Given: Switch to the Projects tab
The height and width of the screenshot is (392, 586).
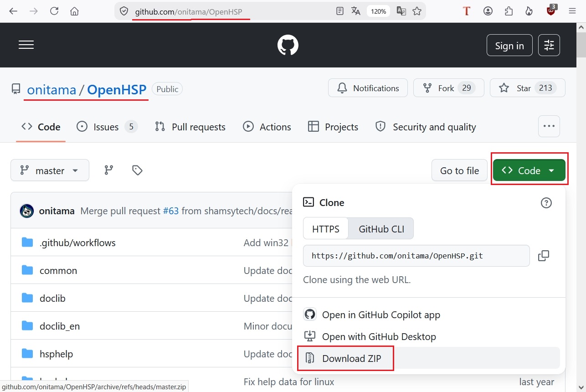Looking at the screenshot, I should point(333,127).
